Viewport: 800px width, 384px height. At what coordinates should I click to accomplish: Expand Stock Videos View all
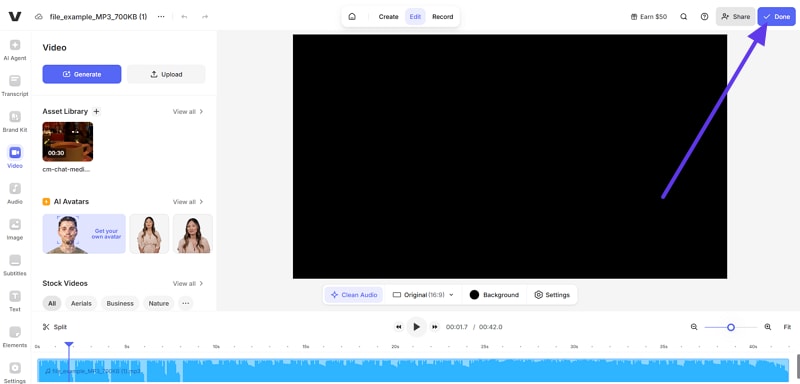pyautogui.click(x=188, y=284)
